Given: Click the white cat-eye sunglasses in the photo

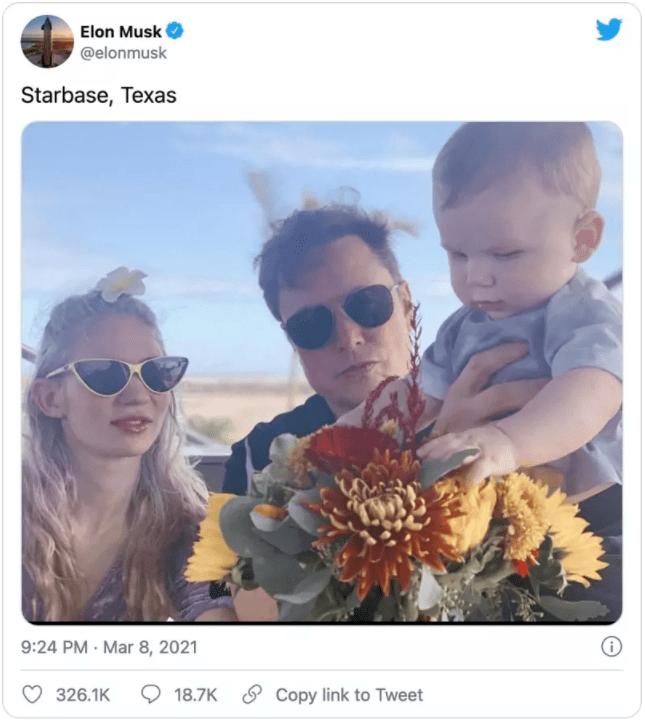Looking at the screenshot, I should tap(118, 375).
